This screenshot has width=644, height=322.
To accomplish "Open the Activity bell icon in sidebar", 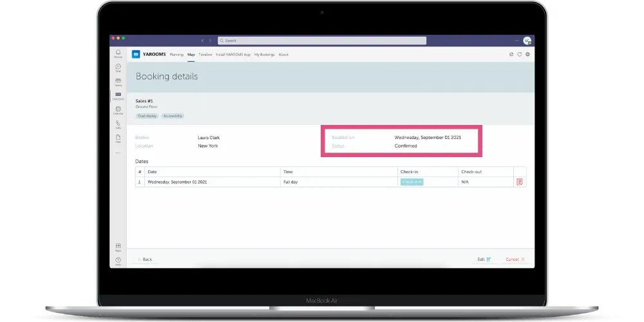I will (x=118, y=53).
